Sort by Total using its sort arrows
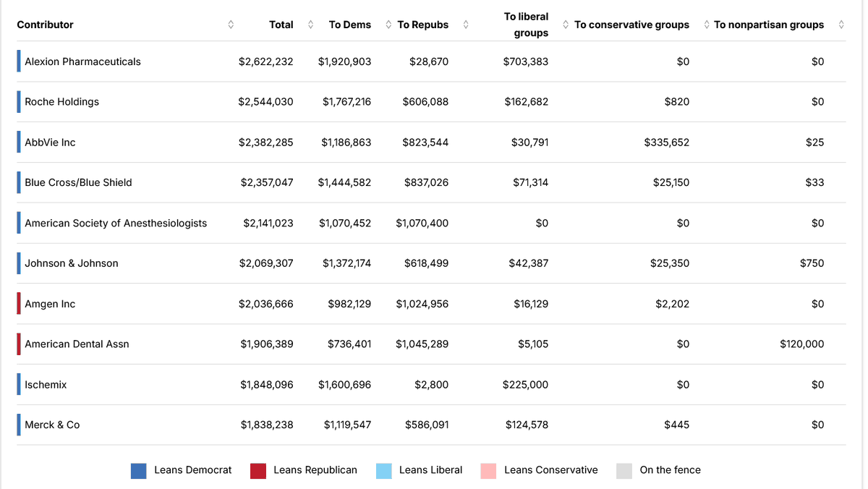This screenshot has height=489, width=868. pyautogui.click(x=310, y=25)
